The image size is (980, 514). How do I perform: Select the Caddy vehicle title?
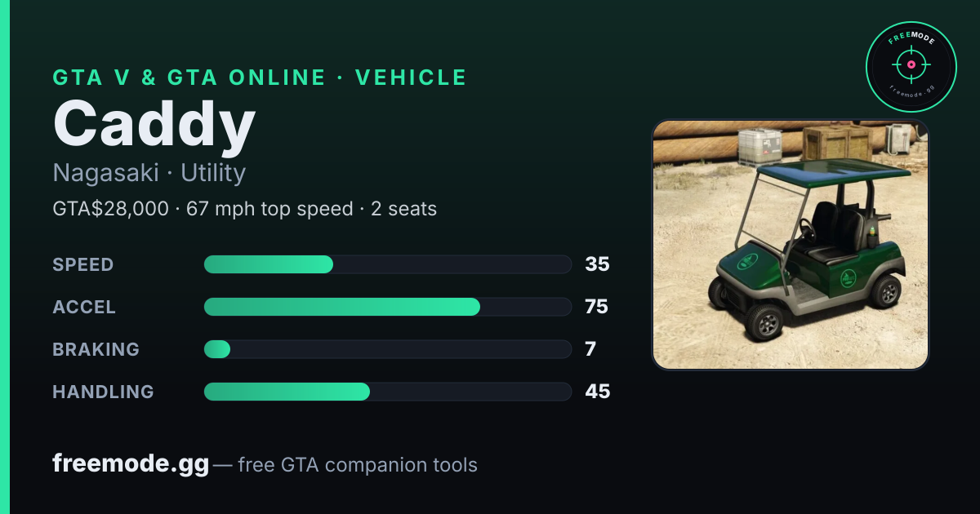(154, 125)
